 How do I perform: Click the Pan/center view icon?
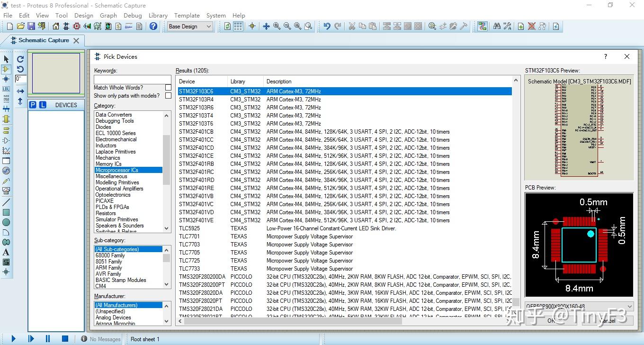[266, 27]
